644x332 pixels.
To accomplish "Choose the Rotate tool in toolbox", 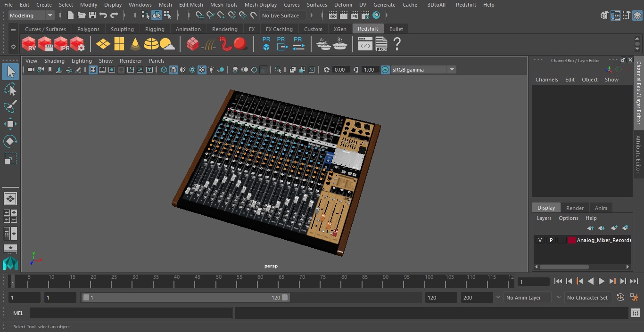I will point(10,141).
